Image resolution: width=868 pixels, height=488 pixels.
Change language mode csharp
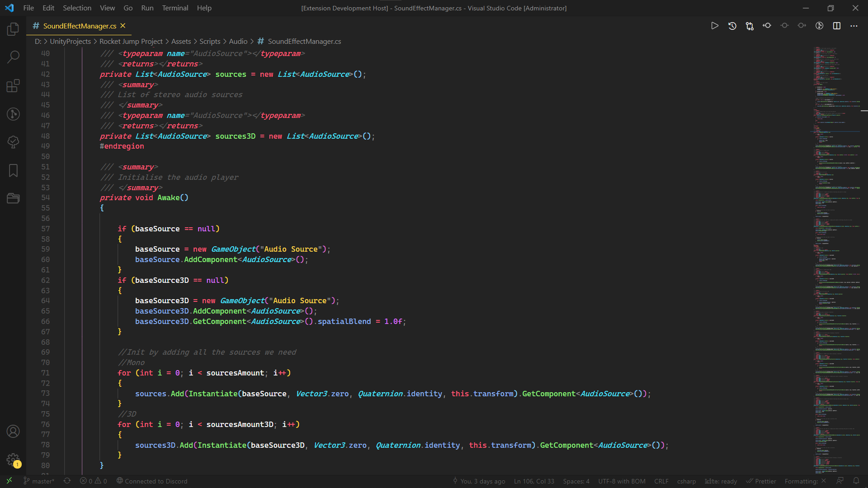[686, 481]
